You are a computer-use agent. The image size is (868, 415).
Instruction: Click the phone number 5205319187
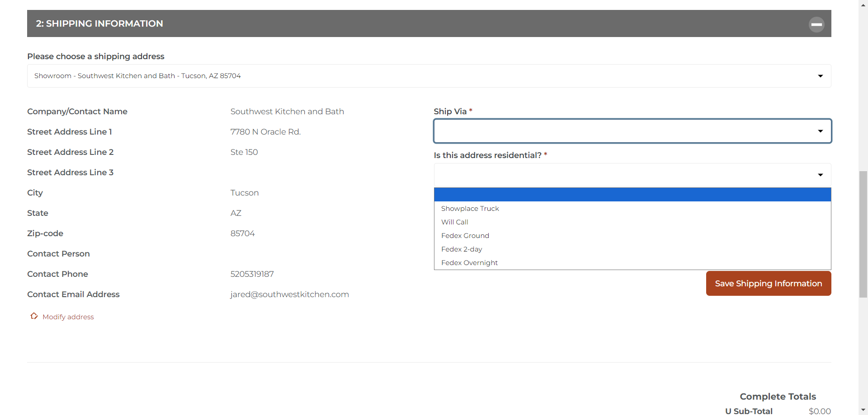point(252,274)
